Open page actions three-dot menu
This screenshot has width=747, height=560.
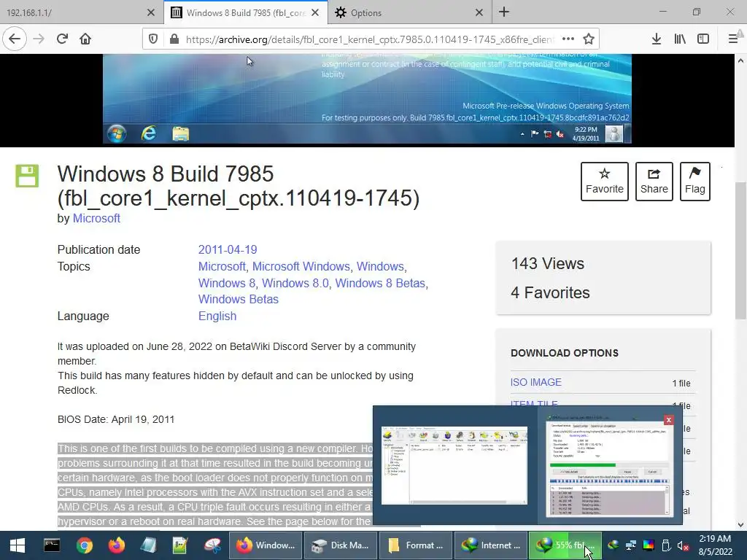[x=568, y=39]
